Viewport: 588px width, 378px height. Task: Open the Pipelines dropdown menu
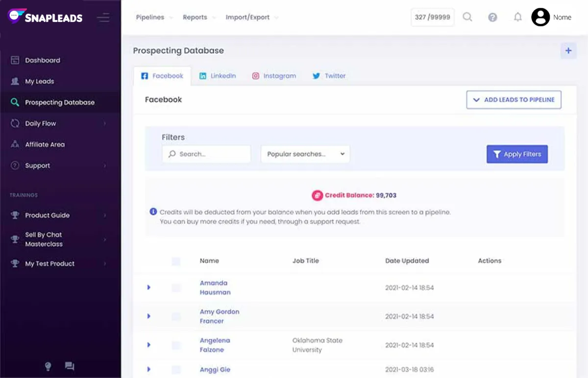pos(154,17)
